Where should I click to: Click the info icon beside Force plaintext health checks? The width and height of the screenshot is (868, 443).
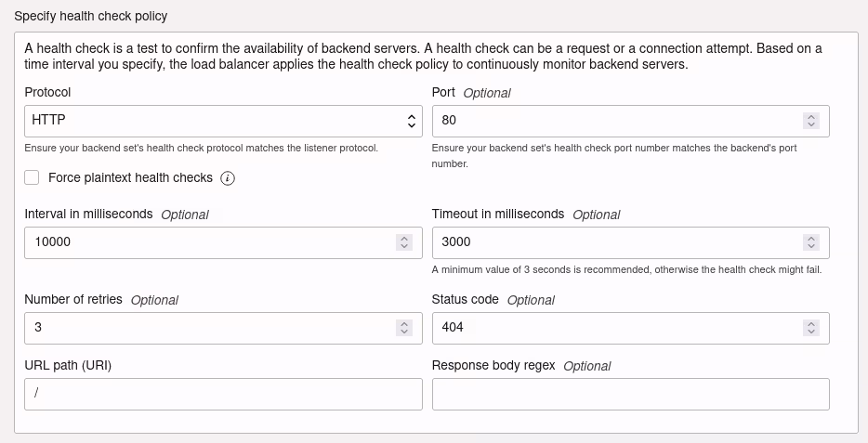[x=228, y=178]
